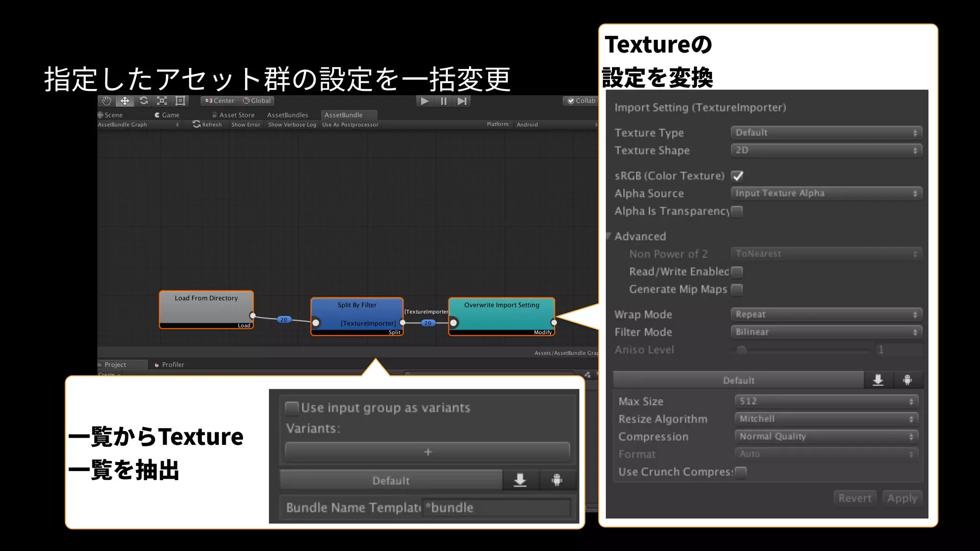Click the Android platform icon in import settings
Screen dimensions: 980x551
coord(907,380)
